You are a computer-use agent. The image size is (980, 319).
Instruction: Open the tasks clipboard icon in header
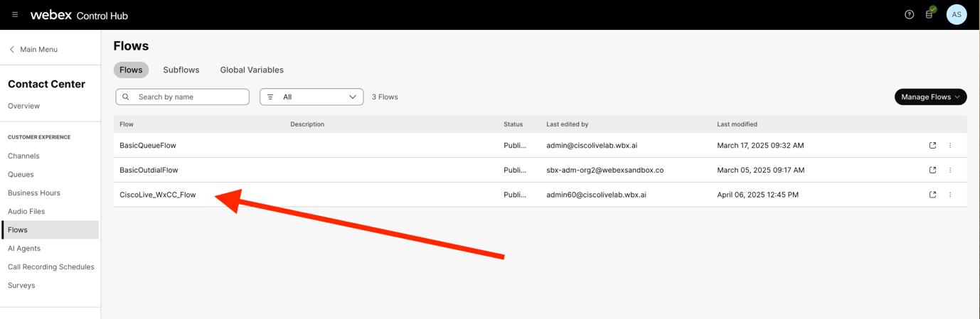point(930,15)
